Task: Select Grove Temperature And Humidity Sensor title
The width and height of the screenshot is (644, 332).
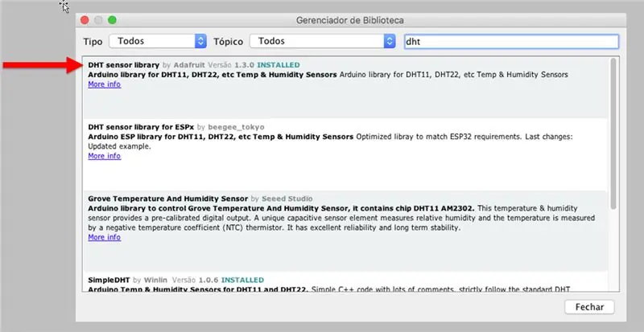Action: pyautogui.click(x=168, y=199)
